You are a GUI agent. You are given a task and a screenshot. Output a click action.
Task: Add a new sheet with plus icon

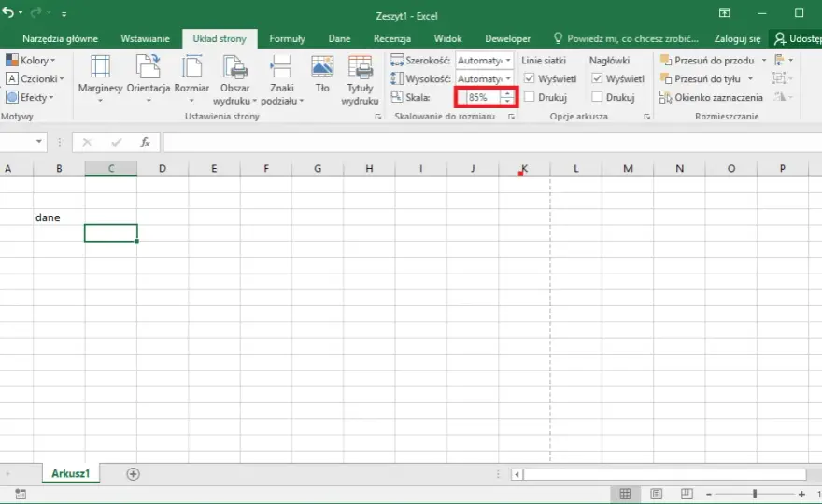point(134,474)
